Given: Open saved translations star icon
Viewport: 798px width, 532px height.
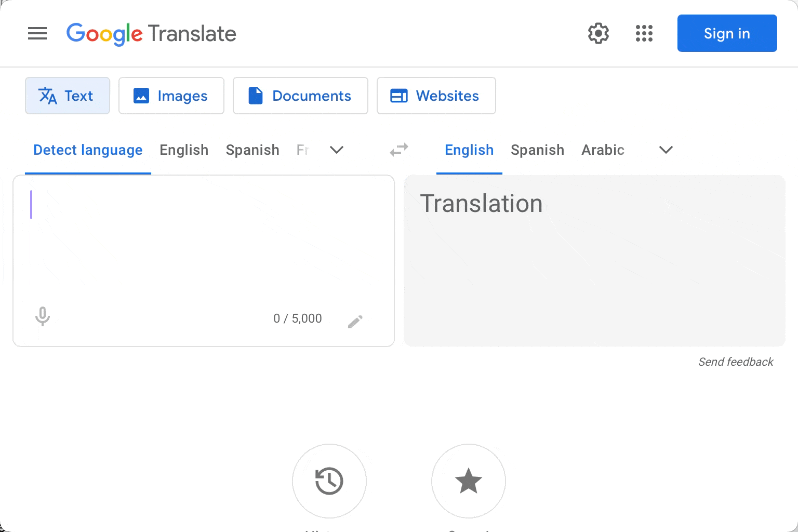Looking at the screenshot, I should pyautogui.click(x=468, y=481).
